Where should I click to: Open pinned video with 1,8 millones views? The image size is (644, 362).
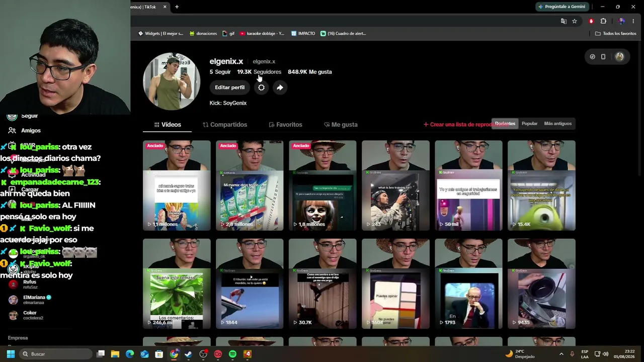tap(323, 186)
